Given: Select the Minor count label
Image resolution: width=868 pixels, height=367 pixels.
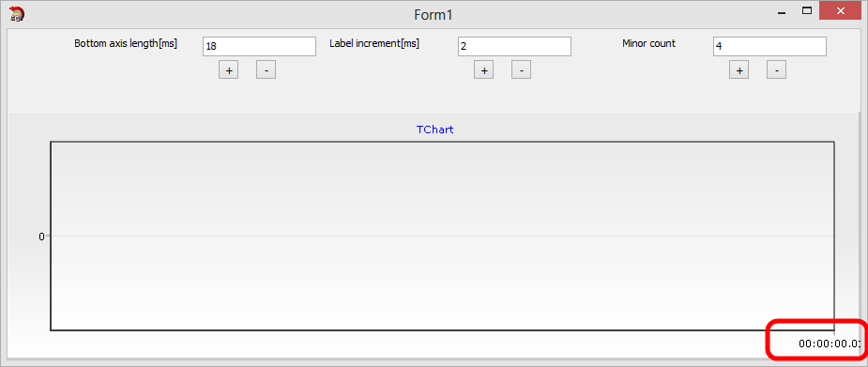Looking at the screenshot, I should (x=648, y=43).
